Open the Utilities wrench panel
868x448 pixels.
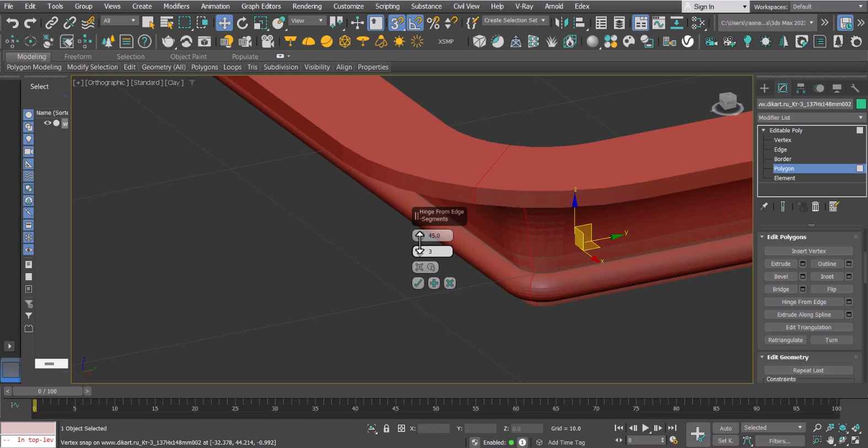point(855,88)
